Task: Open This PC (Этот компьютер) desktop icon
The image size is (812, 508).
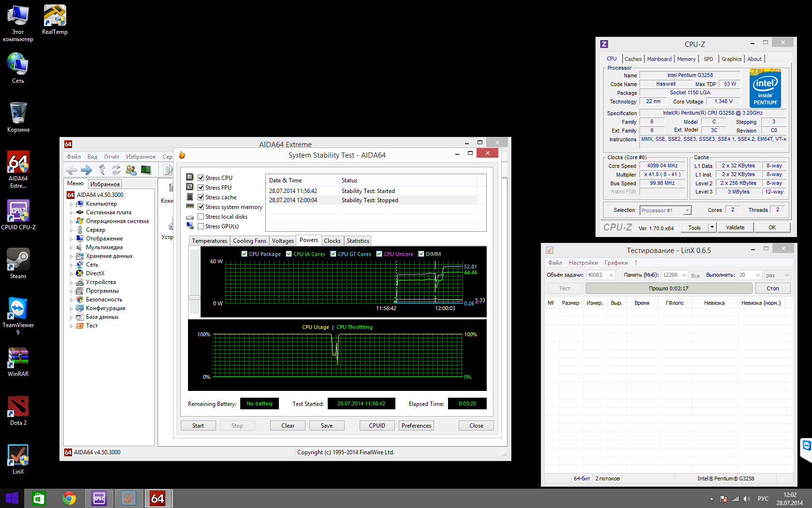Action: 18,23
